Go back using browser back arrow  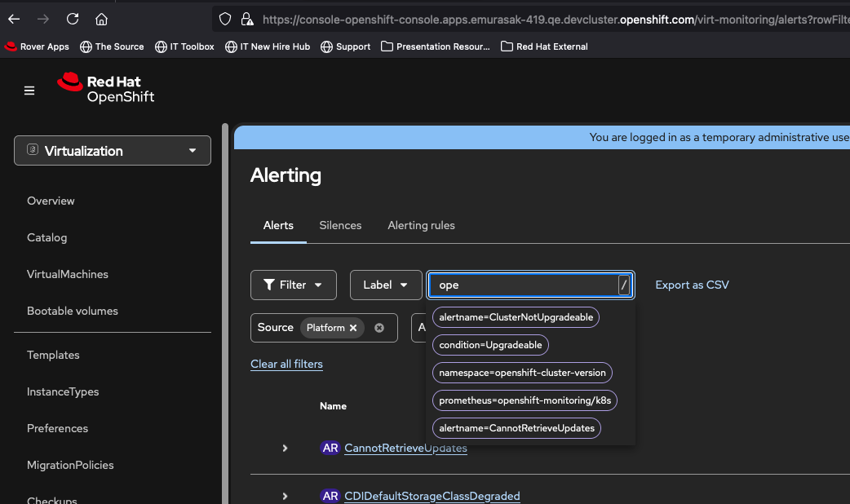pyautogui.click(x=14, y=19)
